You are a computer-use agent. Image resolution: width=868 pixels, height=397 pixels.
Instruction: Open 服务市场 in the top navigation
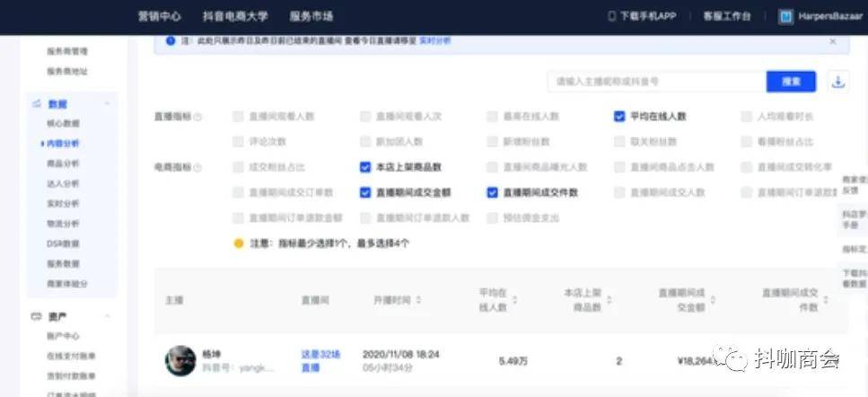pos(311,16)
